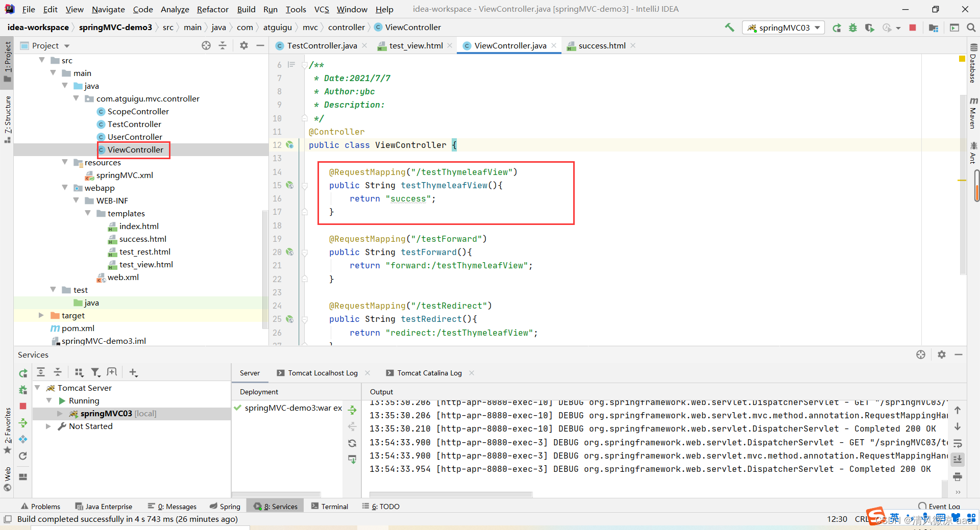Click the controller breadcrumb in navigation bar
The width and height of the screenshot is (980, 530).
point(346,28)
